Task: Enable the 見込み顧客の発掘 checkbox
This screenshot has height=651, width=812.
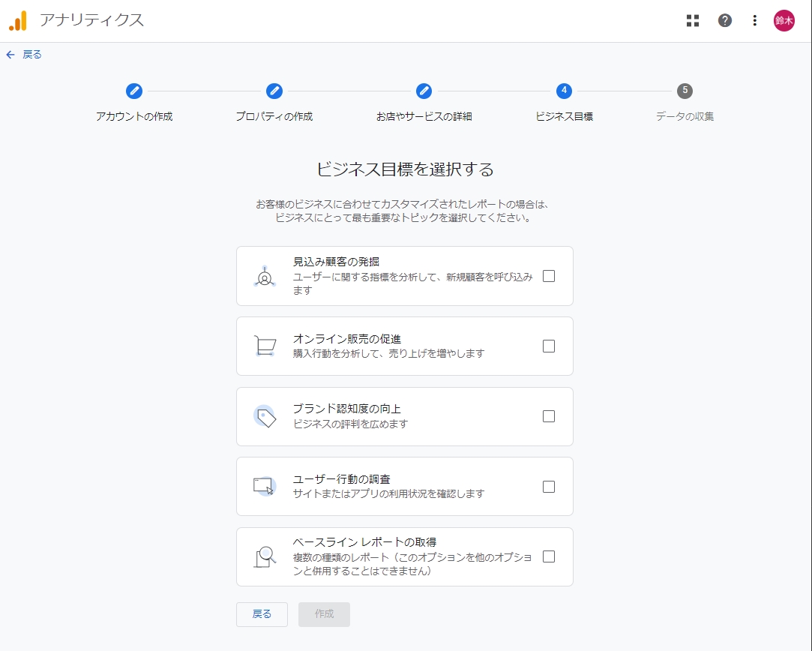Action: (549, 276)
